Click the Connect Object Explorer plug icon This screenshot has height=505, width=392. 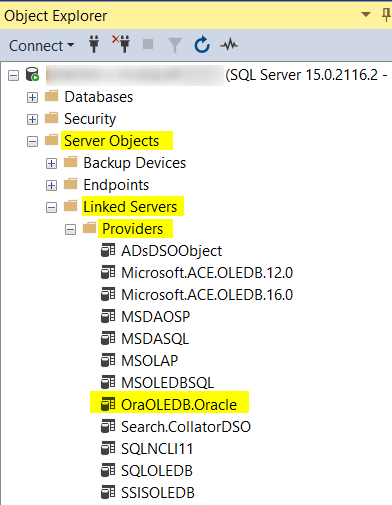pos(94,45)
